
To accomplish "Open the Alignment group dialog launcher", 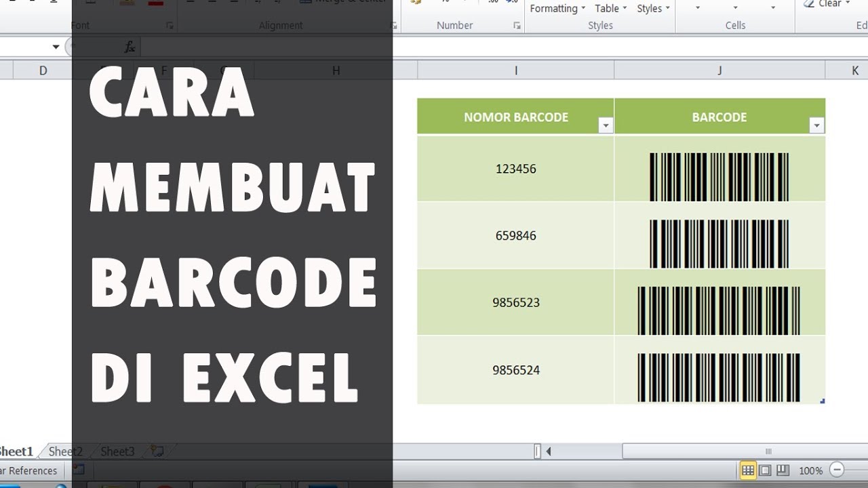I will [394, 26].
